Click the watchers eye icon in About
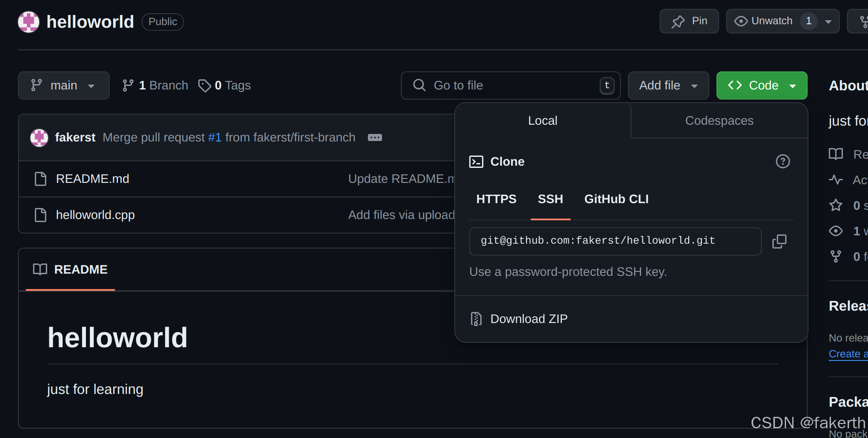 [836, 231]
